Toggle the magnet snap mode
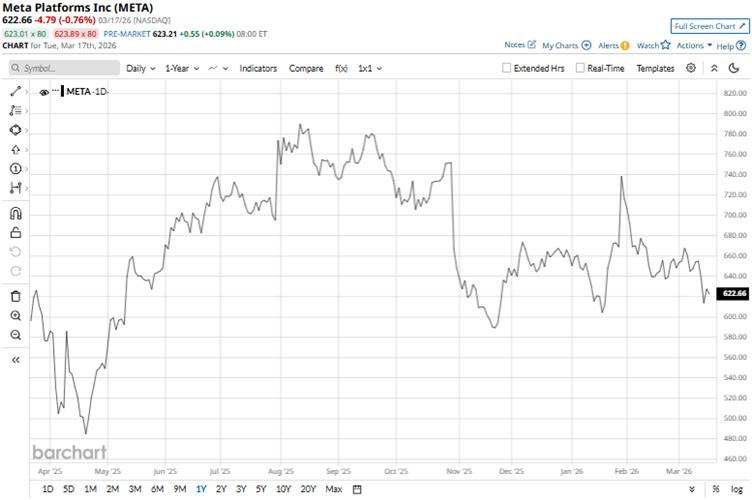This screenshot has height=500, width=752. point(15,213)
